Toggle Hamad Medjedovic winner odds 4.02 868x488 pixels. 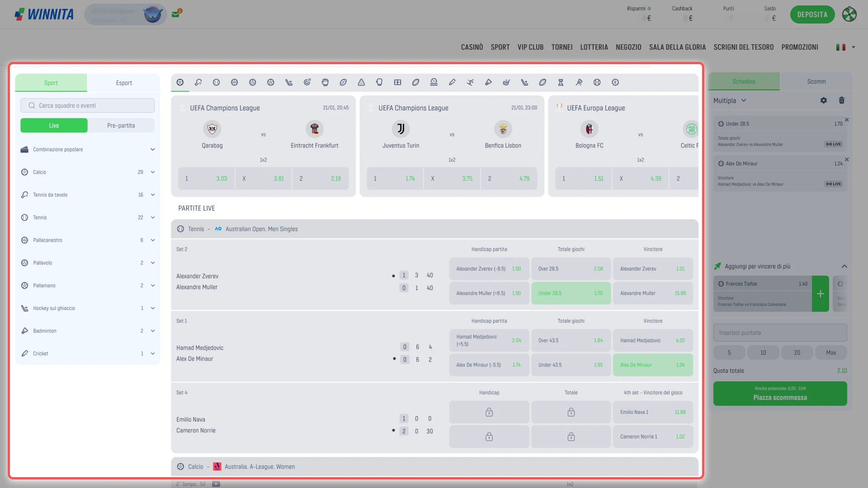(x=653, y=341)
